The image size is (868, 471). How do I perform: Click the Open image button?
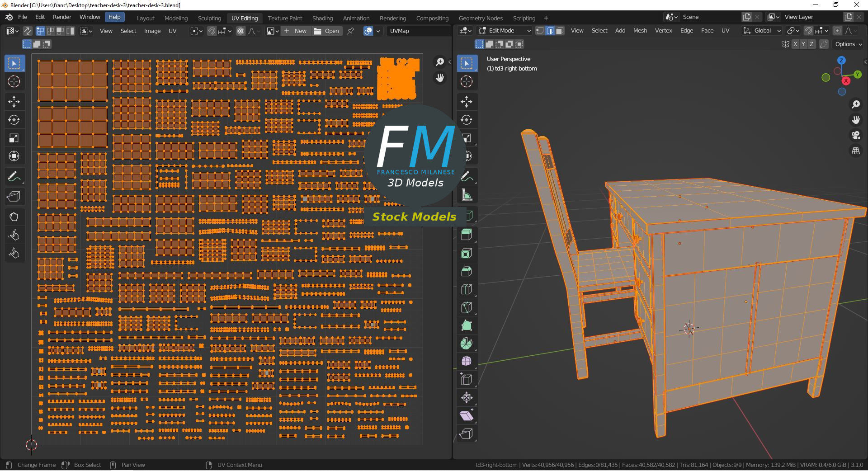point(327,31)
